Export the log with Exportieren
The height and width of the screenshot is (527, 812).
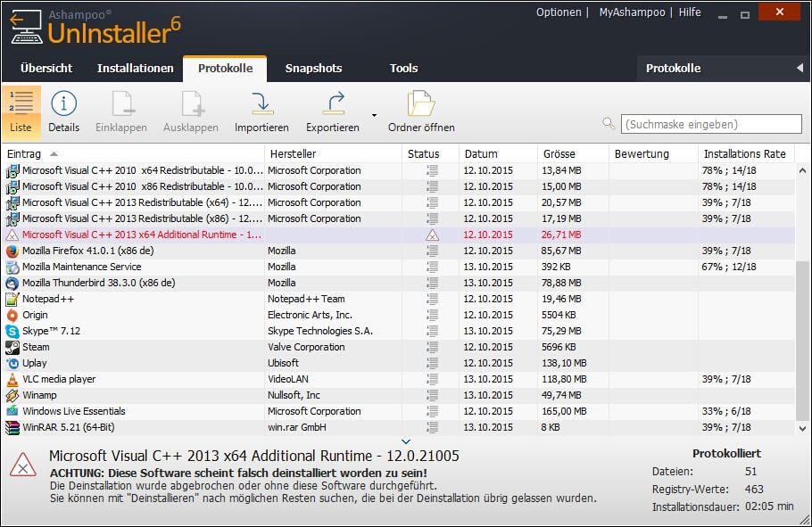[x=333, y=112]
